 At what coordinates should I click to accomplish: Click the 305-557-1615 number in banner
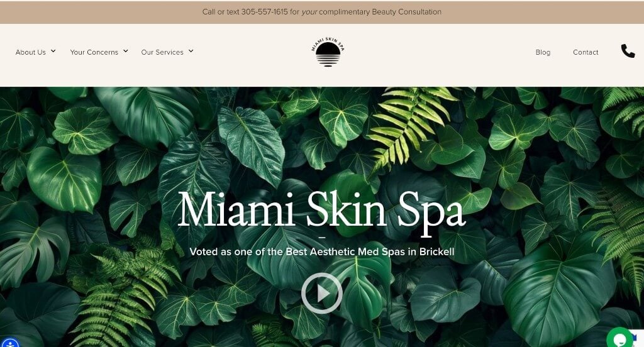(265, 12)
